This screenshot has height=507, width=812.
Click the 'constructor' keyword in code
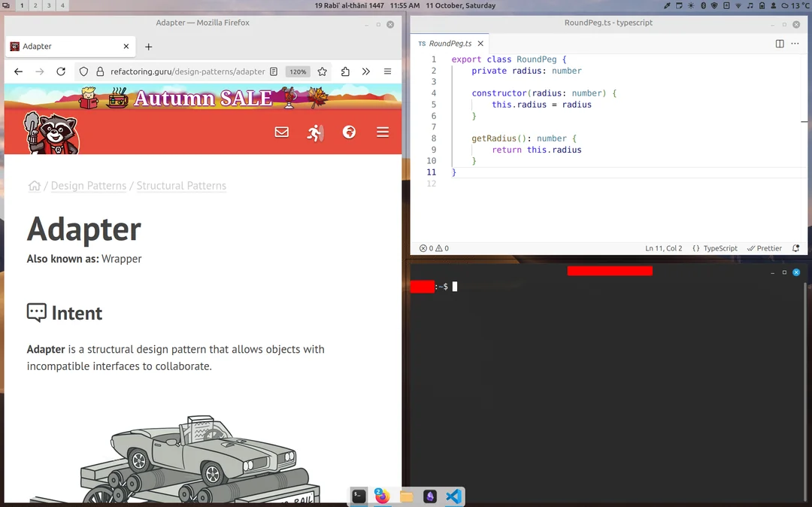click(499, 93)
